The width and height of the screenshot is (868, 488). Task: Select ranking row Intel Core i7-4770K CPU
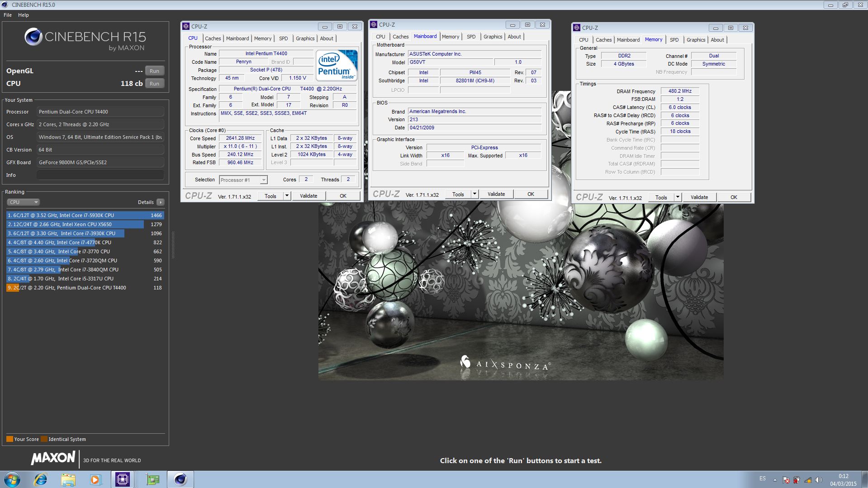85,242
